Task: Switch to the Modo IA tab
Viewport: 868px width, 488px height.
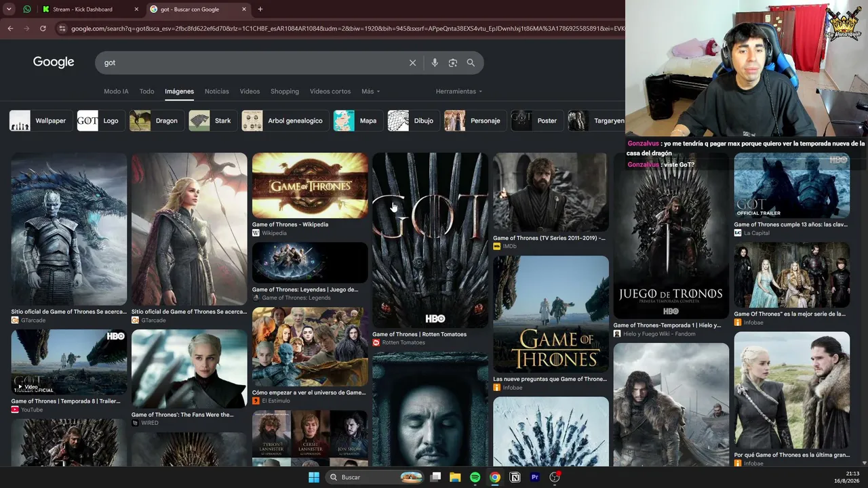Action: point(116,91)
